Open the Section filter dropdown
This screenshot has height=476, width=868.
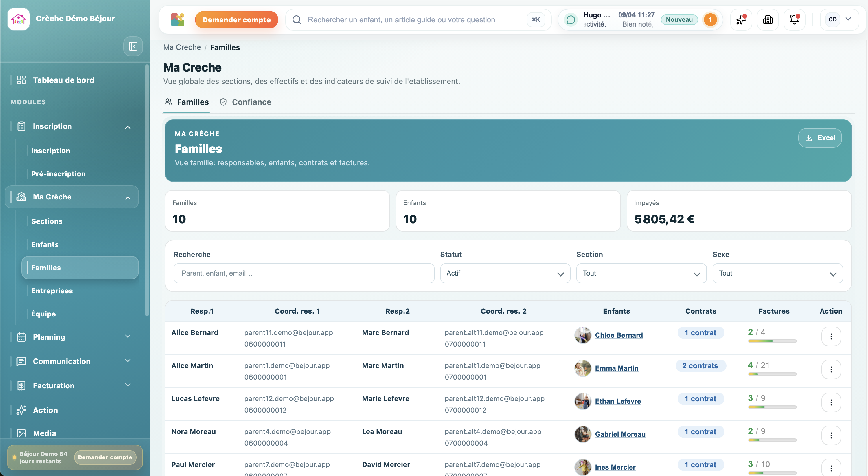pos(641,273)
